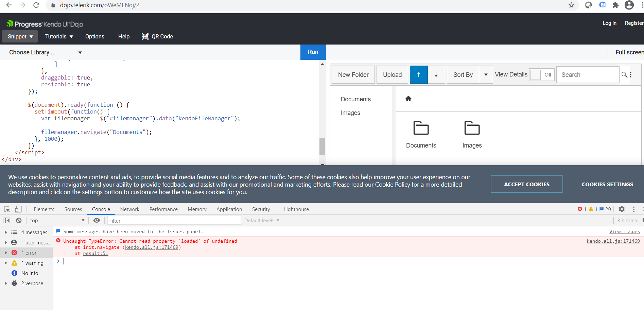Select Images in the folder tree

(350, 113)
